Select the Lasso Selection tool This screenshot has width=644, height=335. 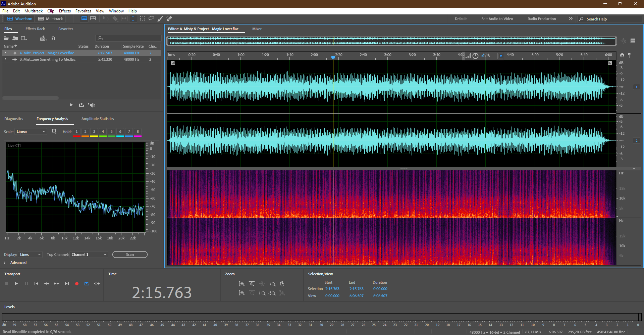(x=151, y=19)
